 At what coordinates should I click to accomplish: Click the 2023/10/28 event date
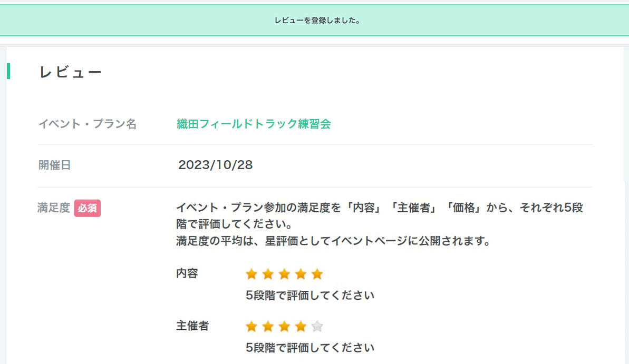click(216, 165)
